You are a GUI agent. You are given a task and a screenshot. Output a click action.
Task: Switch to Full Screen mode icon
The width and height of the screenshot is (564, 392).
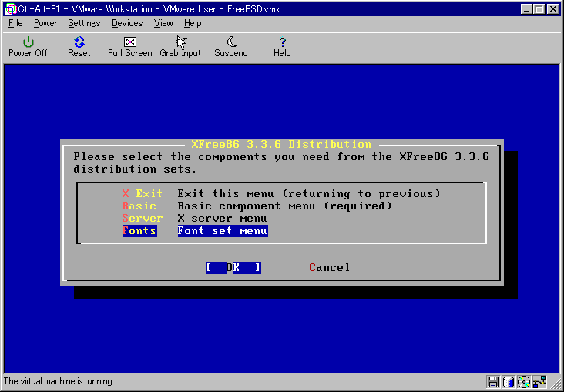click(130, 42)
